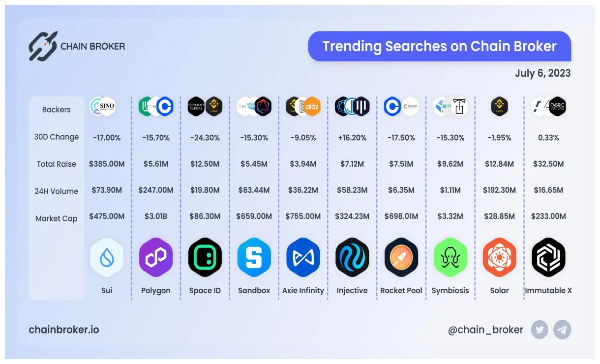Screen dimensions: 600x364
Task: Select the Polychain Capital backer logo
Action: point(196,106)
